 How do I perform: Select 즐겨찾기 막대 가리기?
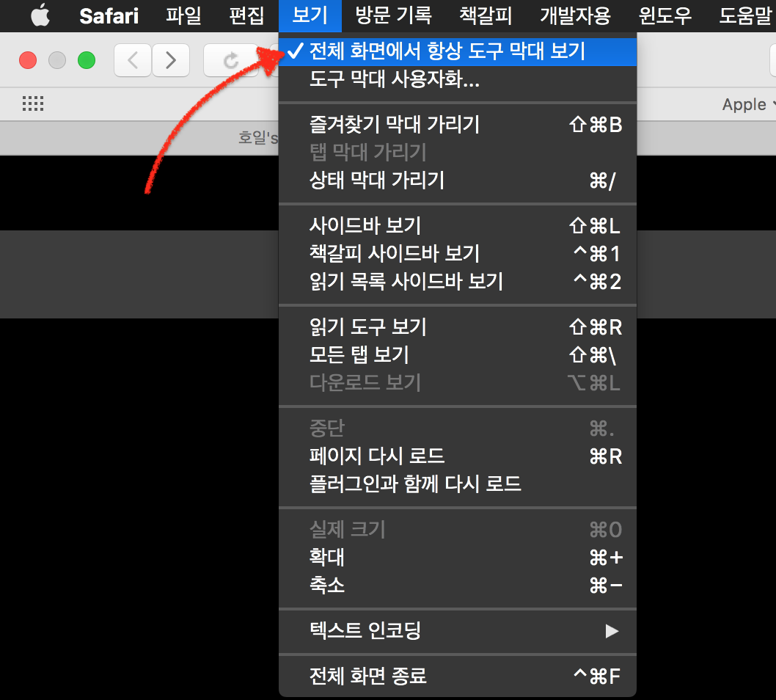point(458,124)
